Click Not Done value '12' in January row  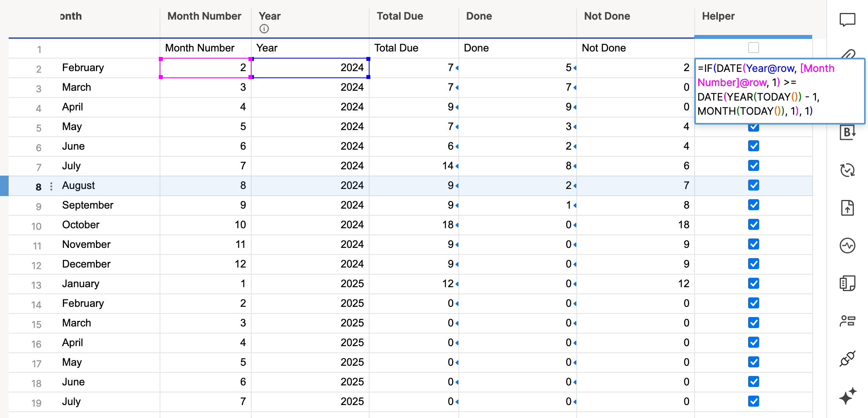click(684, 284)
